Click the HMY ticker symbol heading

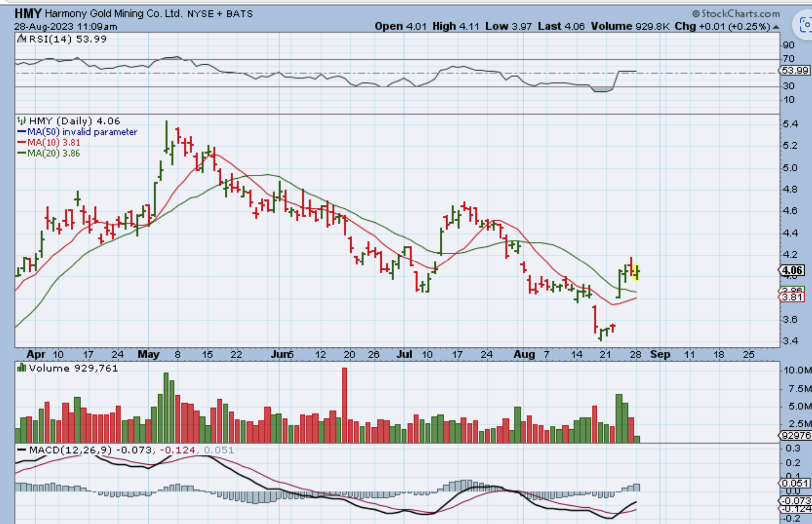pyautogui.click(x=28, y=13)
